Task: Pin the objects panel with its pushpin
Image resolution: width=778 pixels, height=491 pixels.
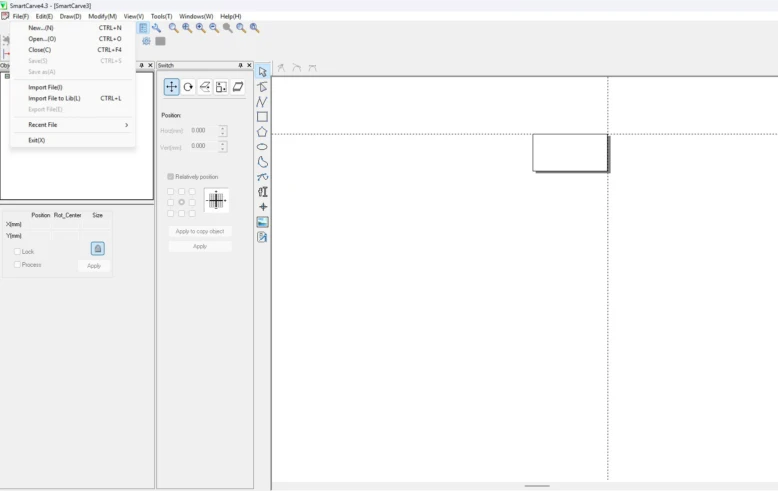Action: tap(141, 65)
